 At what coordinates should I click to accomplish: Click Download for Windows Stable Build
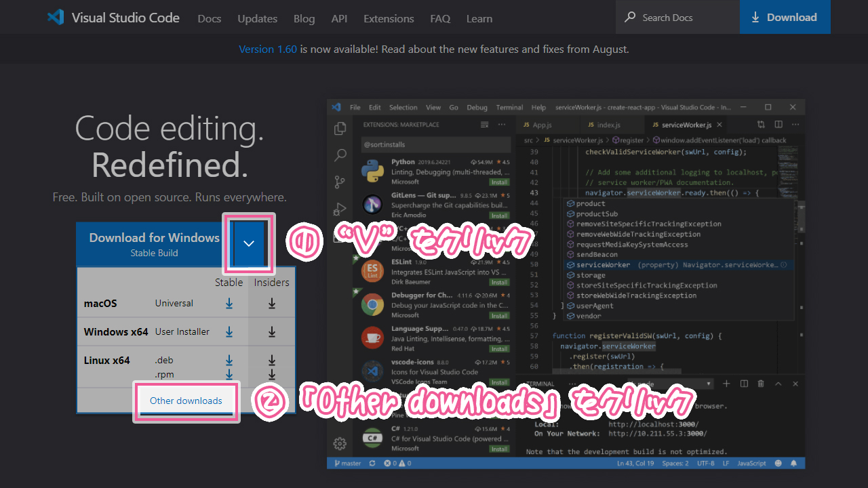[x=153, y=244]
